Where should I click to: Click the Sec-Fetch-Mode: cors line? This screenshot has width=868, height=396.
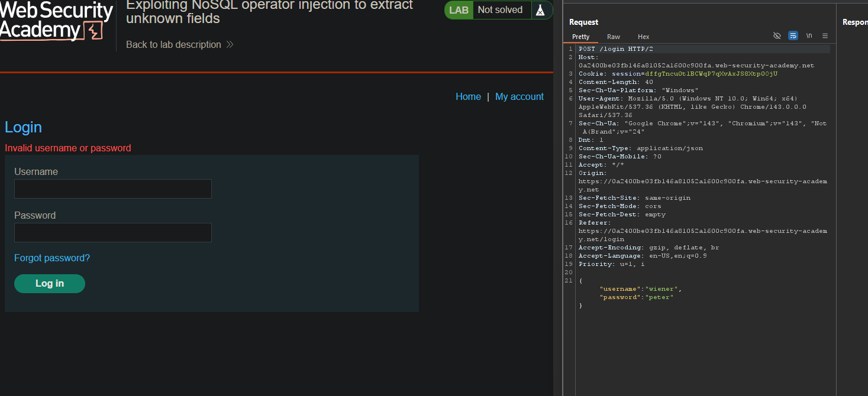(620, 206)
